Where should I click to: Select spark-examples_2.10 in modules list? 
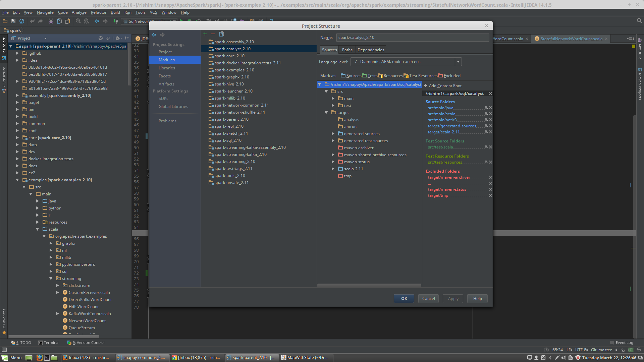point(234,70)
